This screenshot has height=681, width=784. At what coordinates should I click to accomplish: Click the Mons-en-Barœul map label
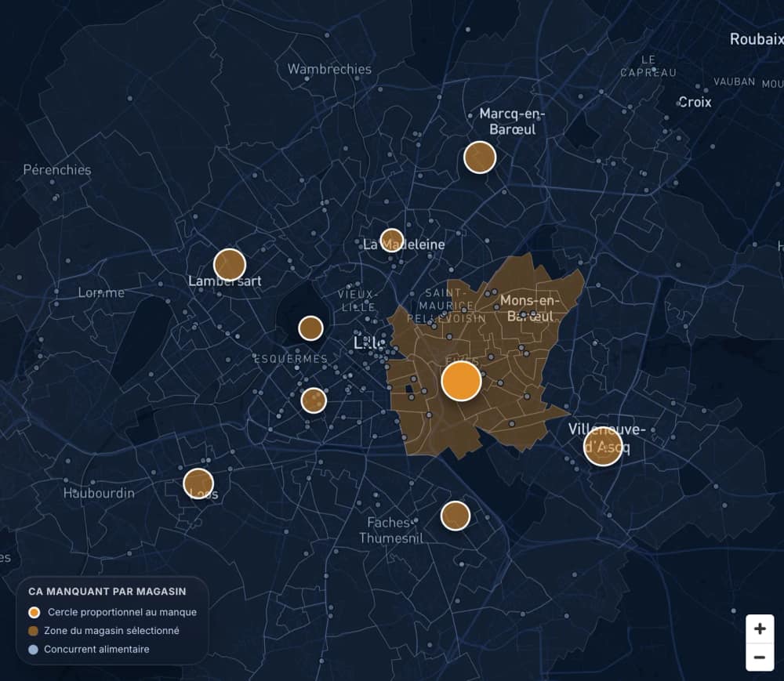click(x=529, y=308)
